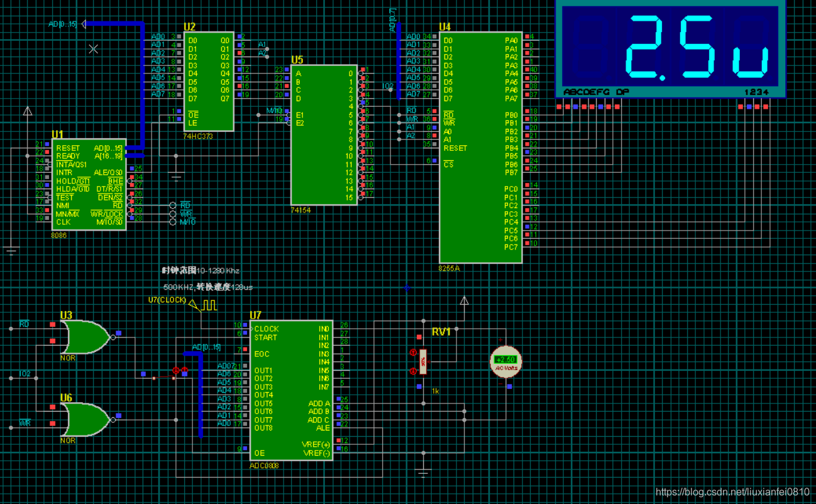816x504 pixels.
Task: Click the 'PA0' pin label on U4
Action: 511,40
